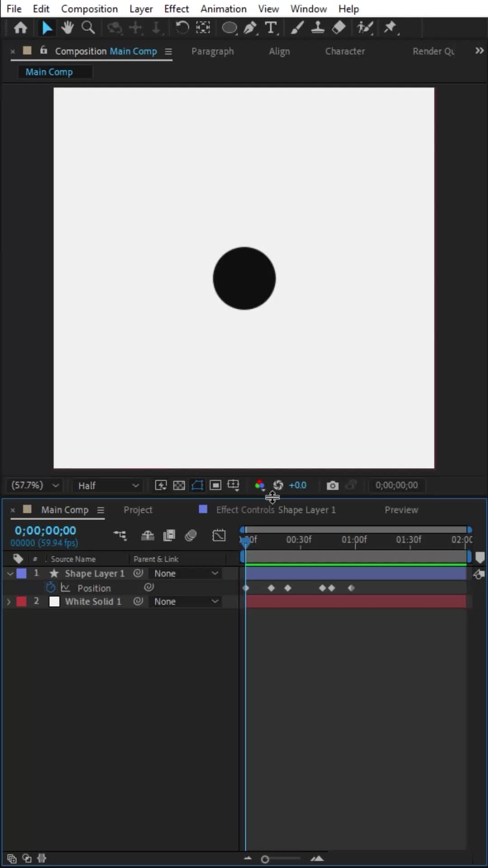Expand the White Solid 1 layer
The width and height of the screenshot is (488, 868).
(9, 602)
